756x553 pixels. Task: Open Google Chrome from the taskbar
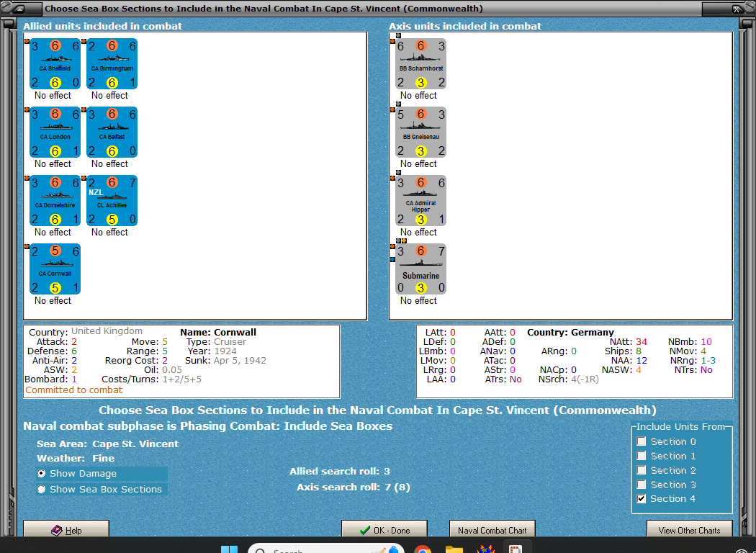pyautogui.click(x=423, y=549)
